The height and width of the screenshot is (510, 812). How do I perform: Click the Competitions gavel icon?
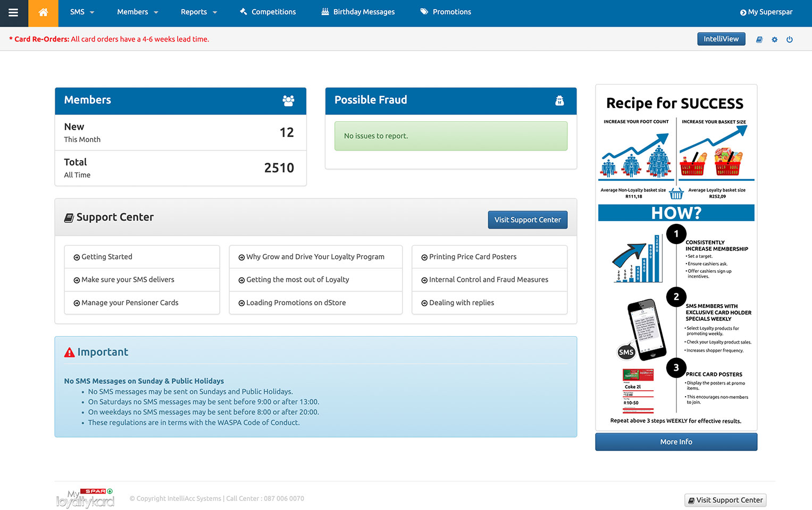[x=244, y=12]
